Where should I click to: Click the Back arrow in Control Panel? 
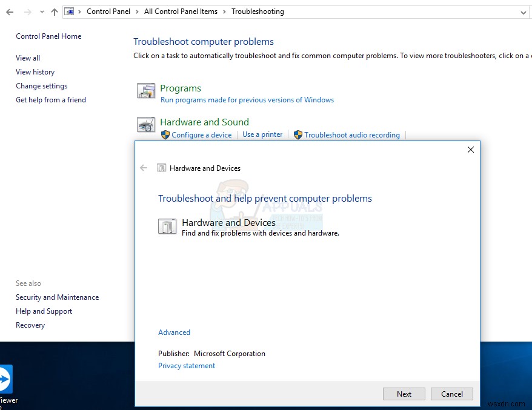[x=10, y=12]
